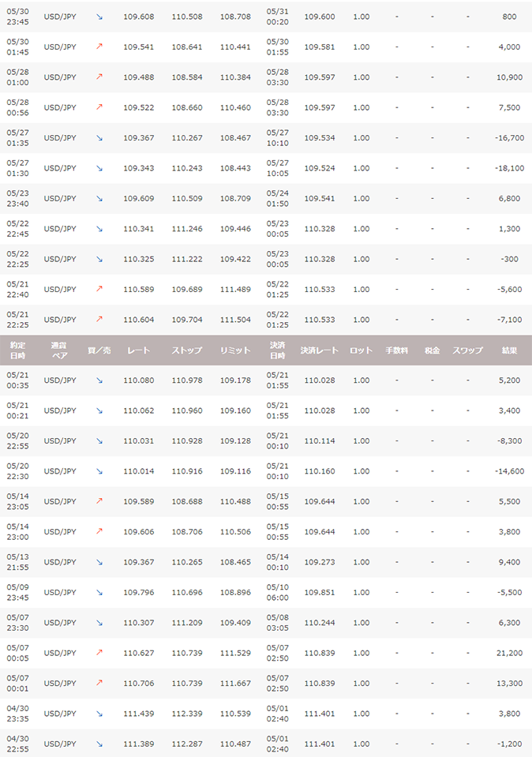Viewport: 532px width, 757px height.
Task: Click USD/JPY in the 05/13 21:55 row
Action: pos(60,562)
